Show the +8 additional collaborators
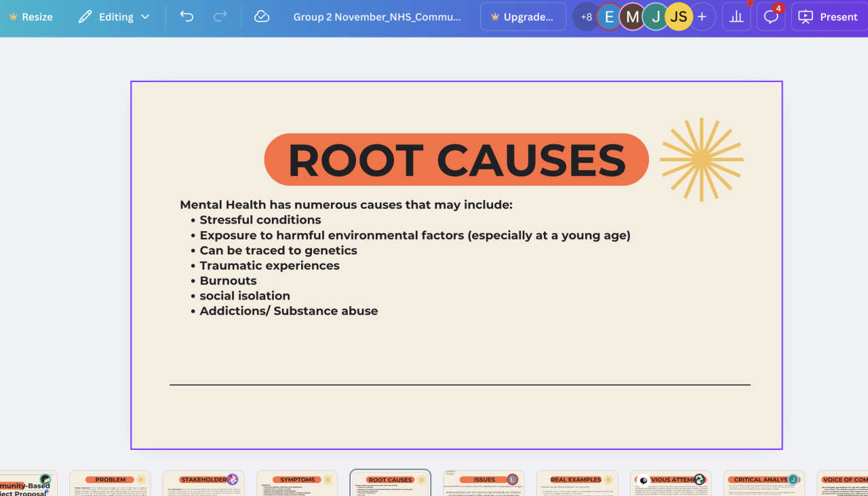Viewport: 868px width, 496px height. tap(587, 17)
